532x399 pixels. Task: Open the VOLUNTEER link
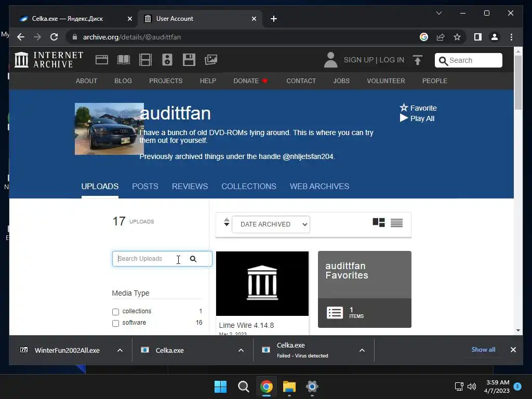click(x=386, y=81)
